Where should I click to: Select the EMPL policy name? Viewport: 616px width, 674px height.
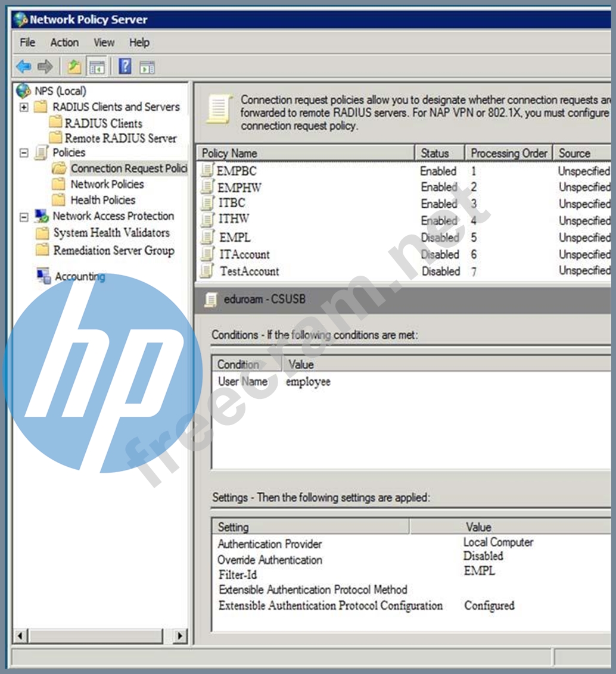pyautogui.click(x=235, y=238)
